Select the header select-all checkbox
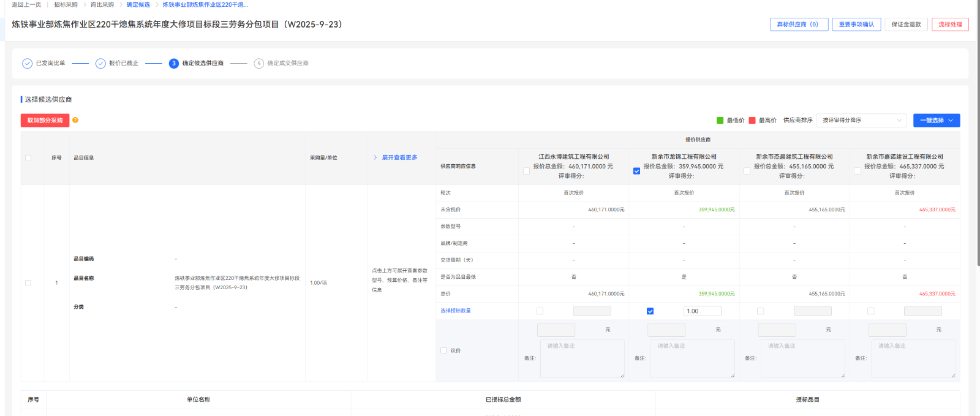 28,158
